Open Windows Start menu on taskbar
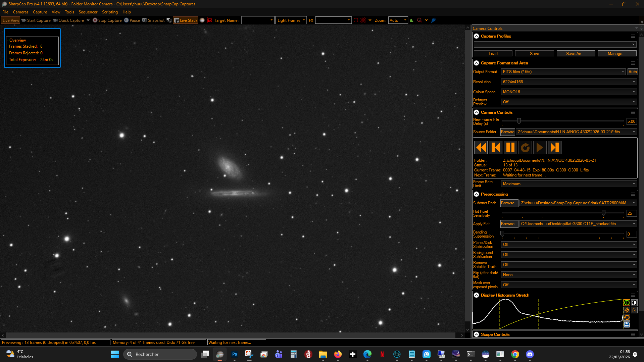Screen dimensions: 644x362 [115, 354]
